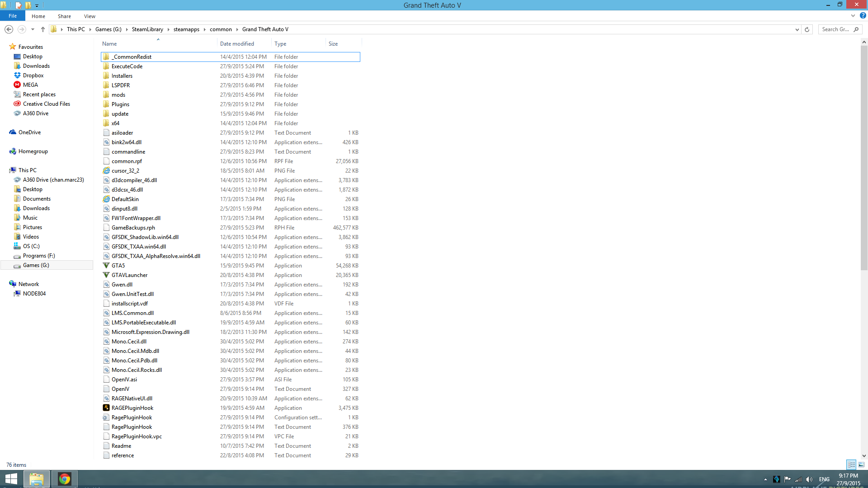Go to SteamLibrary in the breadcrumb
The width and height of the screenshot is (868, 488).
pyautogui.click(x=147, y=29)
